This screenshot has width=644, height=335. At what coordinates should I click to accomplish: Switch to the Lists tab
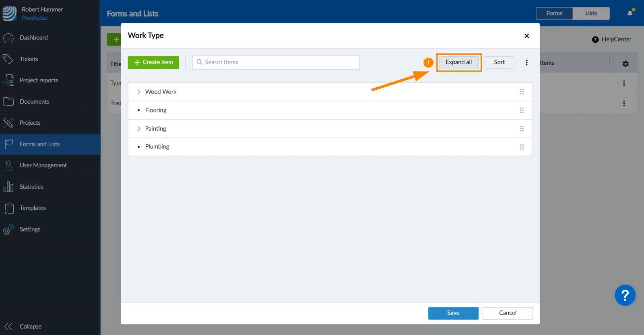pyautogui.click(x=591, y=13)
